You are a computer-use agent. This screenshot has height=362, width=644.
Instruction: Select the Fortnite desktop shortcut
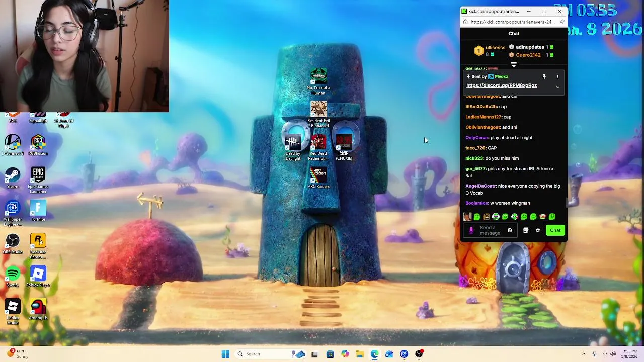[x=38, y=211]
